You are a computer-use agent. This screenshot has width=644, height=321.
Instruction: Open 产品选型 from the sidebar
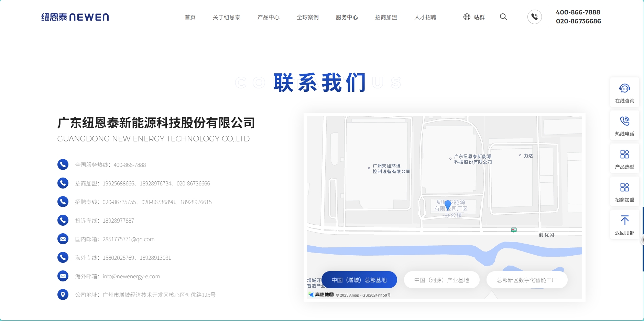click(x=624, y=158)
